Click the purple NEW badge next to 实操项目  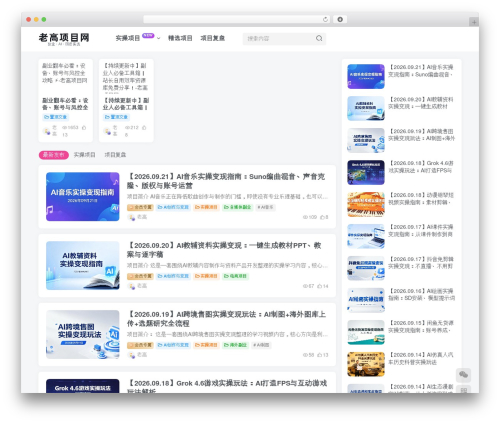[x=148, y=35]
